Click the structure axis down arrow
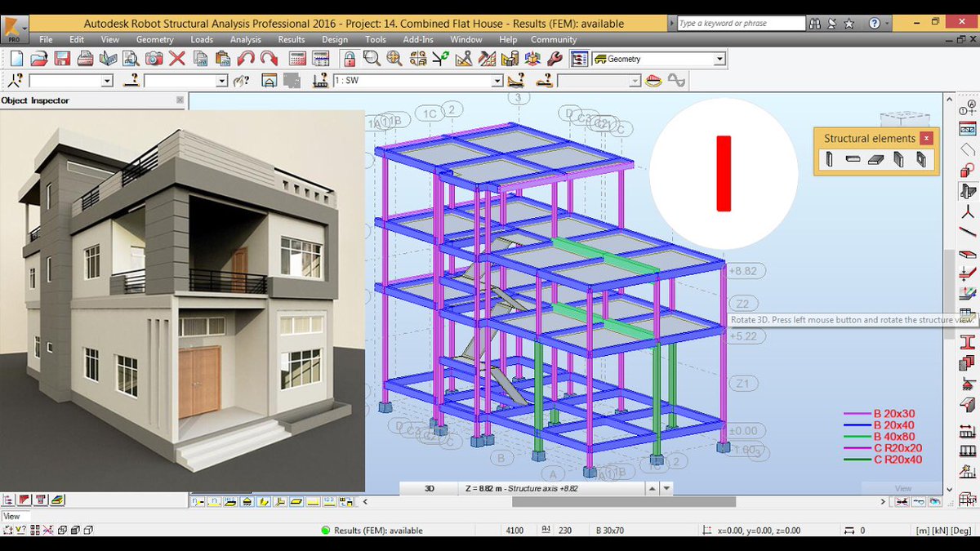This screenshot has width=980, height=551. tap(667, 488)
